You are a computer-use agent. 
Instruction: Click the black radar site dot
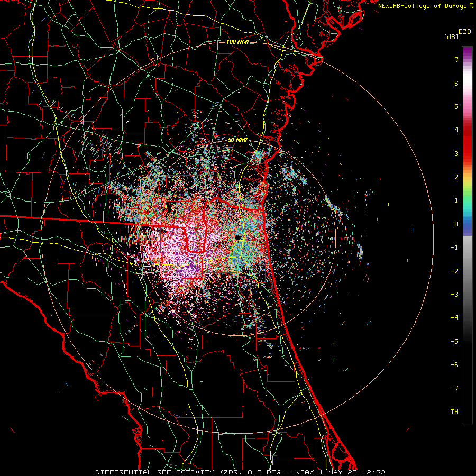pos(237,237)
